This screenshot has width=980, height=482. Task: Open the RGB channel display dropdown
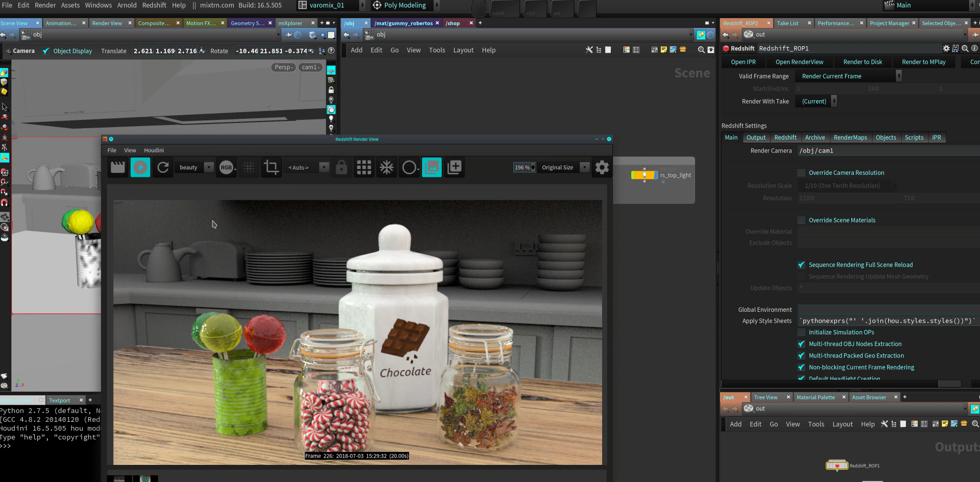click(x=233, y=167)
